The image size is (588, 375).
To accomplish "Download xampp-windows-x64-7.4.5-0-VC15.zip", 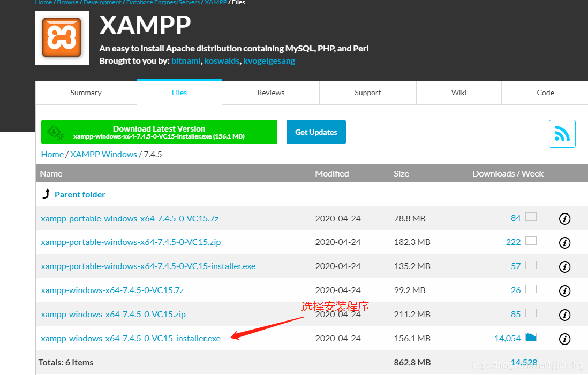I will [113, 315].
